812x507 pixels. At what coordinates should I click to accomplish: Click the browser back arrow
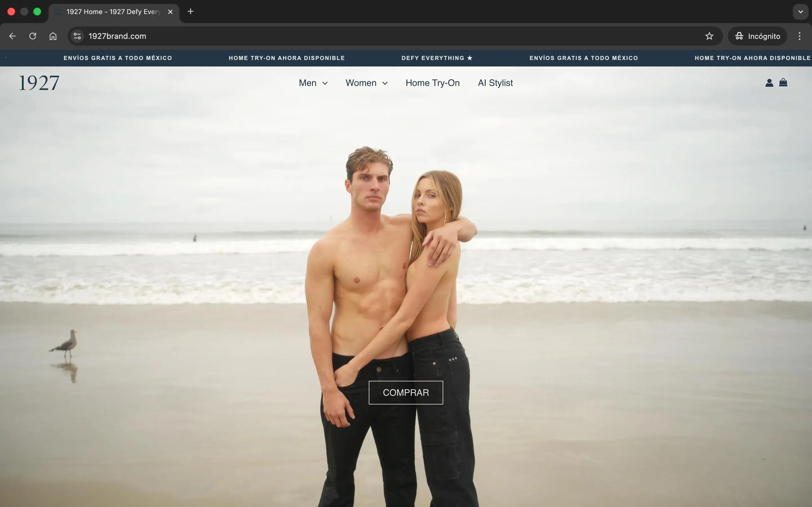[12, 36]
